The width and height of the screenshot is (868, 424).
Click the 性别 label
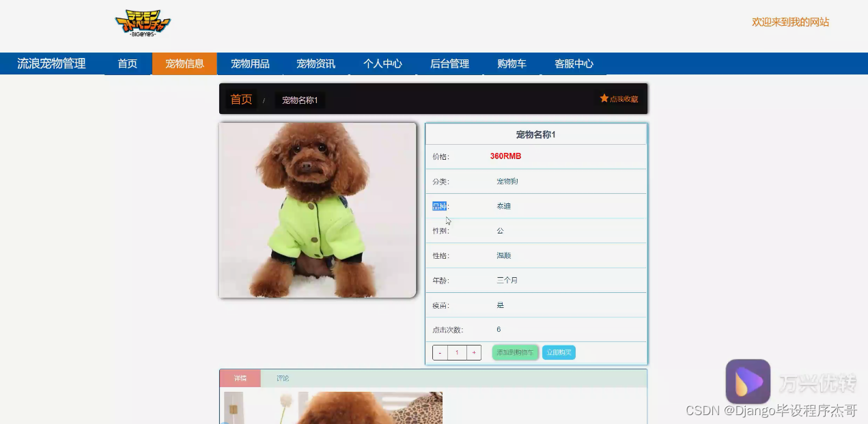click(x=440, y=231)
